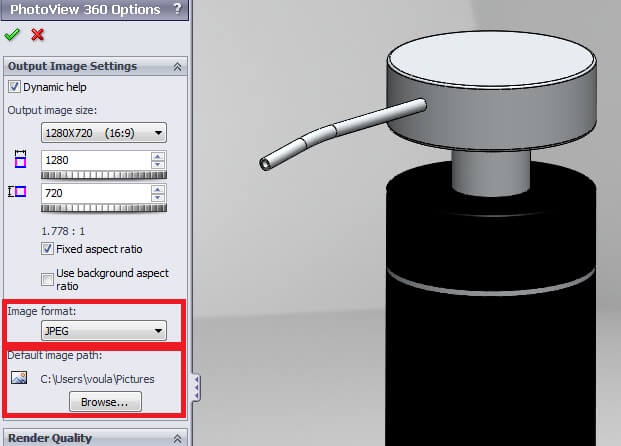This screenshot has width=621, height=446.
Task: Open the Image format JPEG dropdown
Action: pos(104,331)
